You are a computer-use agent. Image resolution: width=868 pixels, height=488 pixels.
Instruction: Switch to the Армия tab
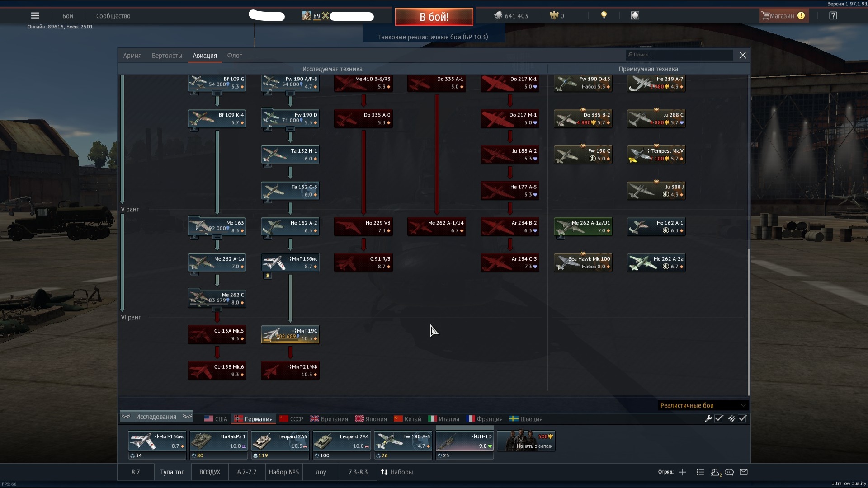[x=132, y=56]
